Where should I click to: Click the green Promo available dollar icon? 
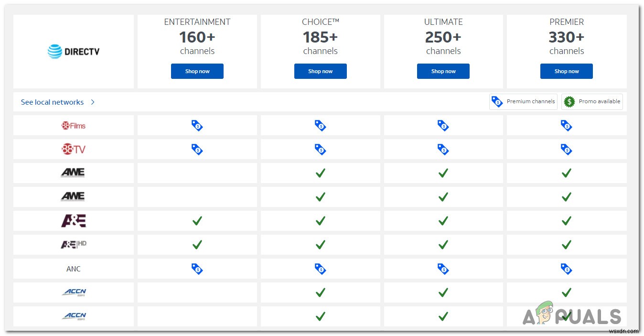(569, 101)
